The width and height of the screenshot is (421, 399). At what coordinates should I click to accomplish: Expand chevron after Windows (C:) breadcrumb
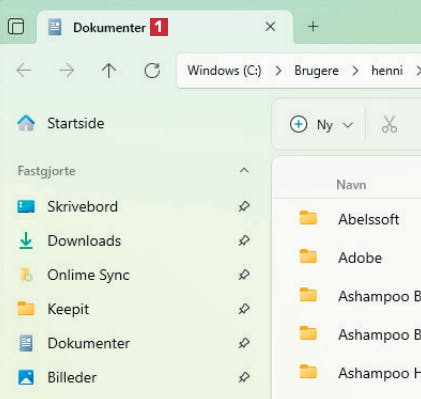[278, 71]
